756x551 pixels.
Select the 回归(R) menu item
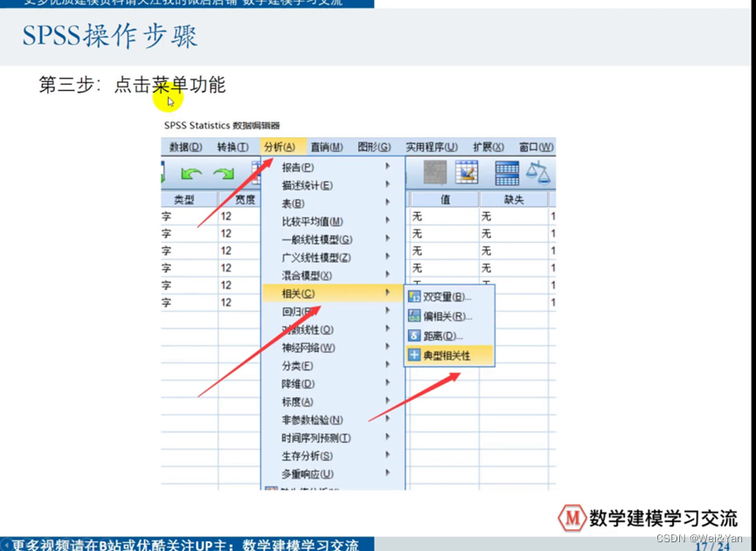pos(333,312)
